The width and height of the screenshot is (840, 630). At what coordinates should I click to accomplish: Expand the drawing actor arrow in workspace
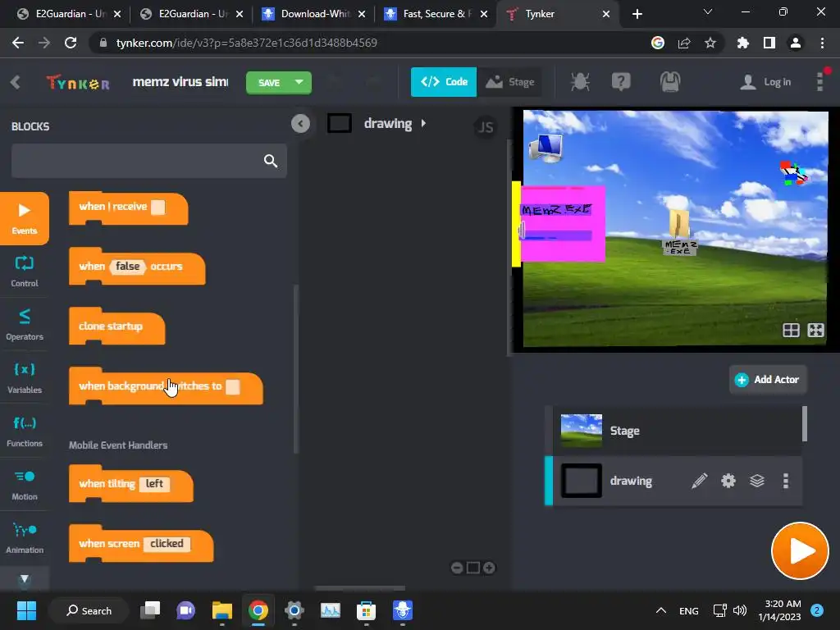423,123
